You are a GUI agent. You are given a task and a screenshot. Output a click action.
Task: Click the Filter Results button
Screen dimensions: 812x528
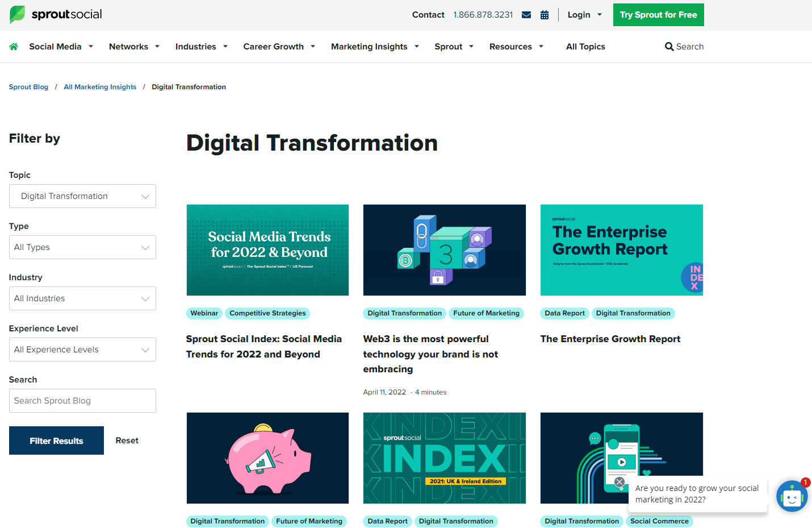pos(56,440)
